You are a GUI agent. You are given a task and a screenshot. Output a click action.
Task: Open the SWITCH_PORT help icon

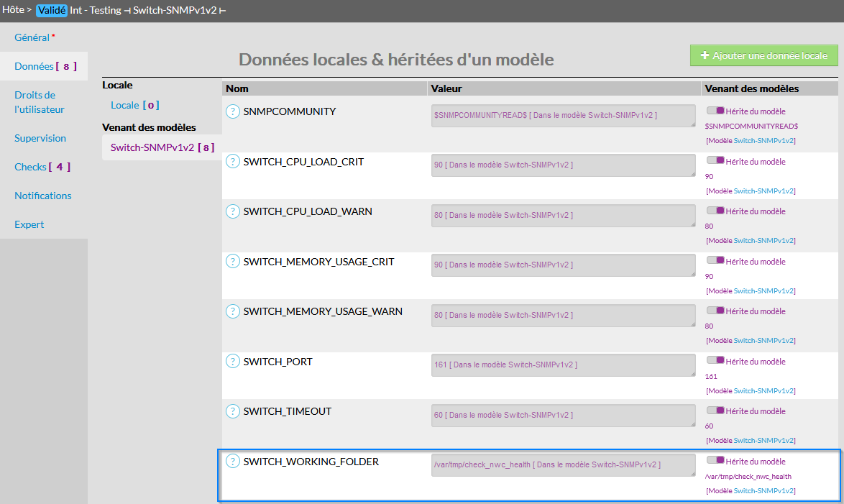coord(232,362)
